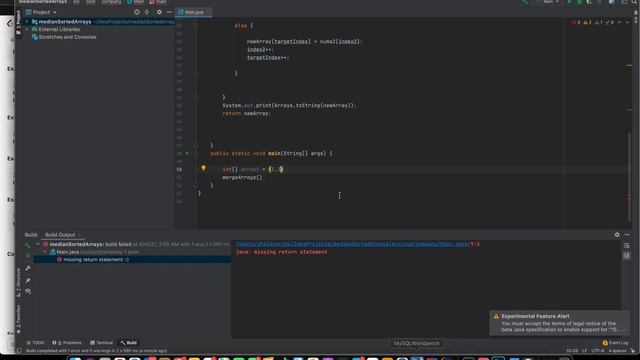Click the expand all icon in Project panel header

tap(147, 12)
